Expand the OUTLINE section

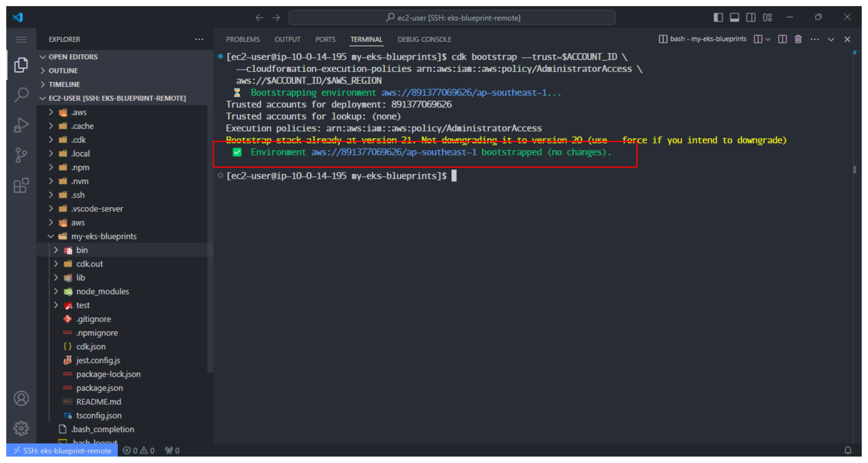(125, 70)
